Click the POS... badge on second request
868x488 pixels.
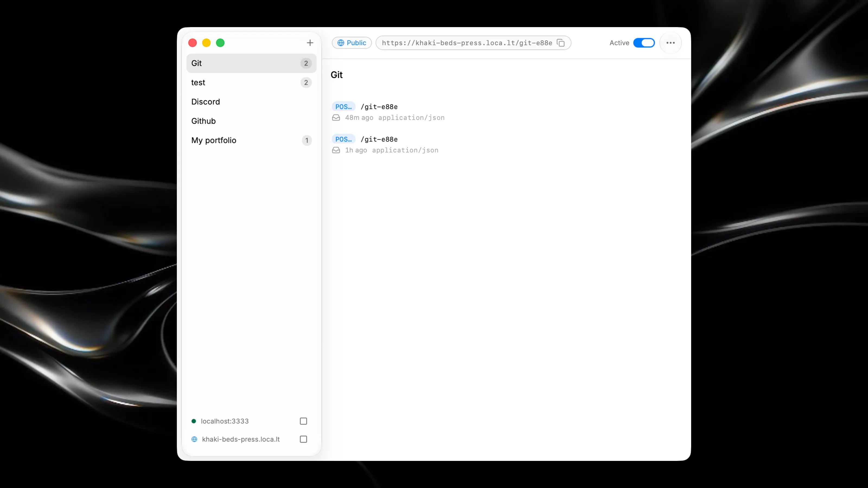343,139
